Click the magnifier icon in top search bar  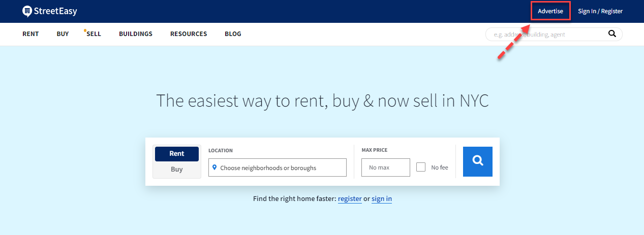pos(612,34)
